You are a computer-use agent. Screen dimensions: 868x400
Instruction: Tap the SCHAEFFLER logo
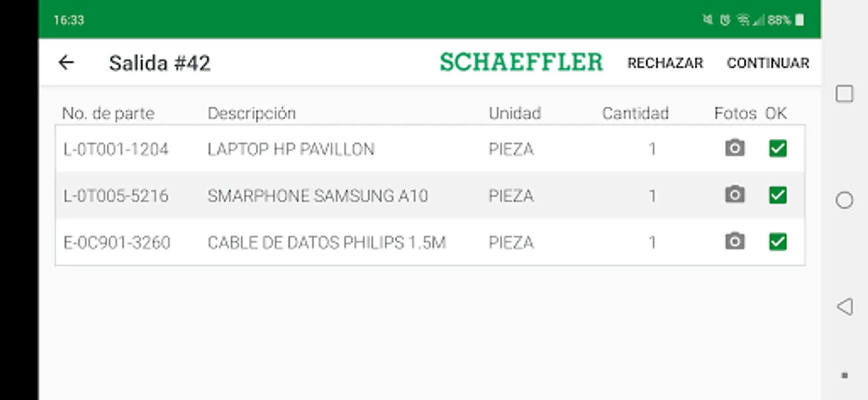coord(521,62)
